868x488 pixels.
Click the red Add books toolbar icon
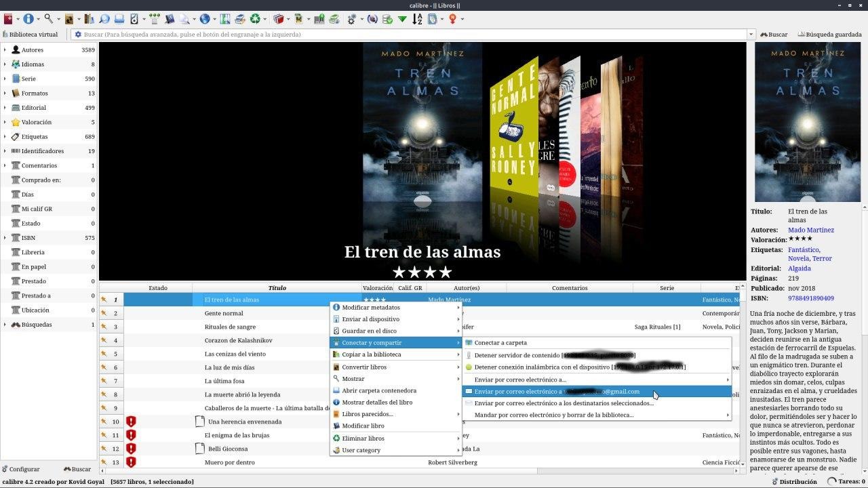(x=8, y=19)
